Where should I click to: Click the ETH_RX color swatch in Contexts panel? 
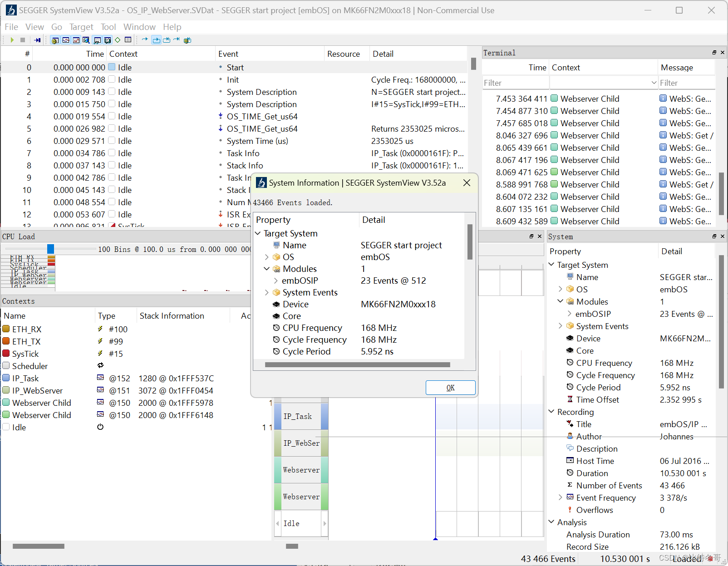pyautogui.click(x=6, y=329)
